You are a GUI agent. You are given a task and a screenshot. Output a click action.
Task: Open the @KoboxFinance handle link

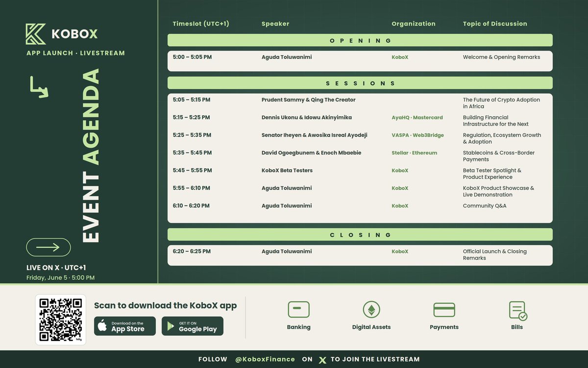265,359
